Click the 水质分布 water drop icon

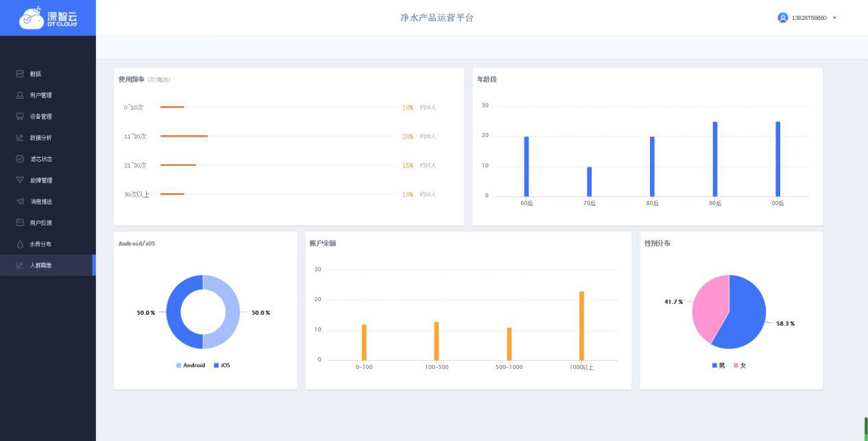[x=20, y=244]
